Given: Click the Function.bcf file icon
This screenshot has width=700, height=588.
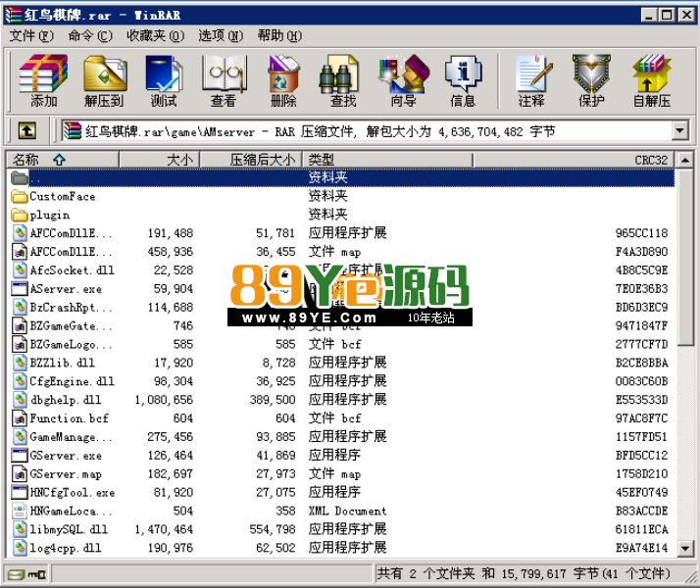Looking at the screenshot, I should click(x=20, y=418).
